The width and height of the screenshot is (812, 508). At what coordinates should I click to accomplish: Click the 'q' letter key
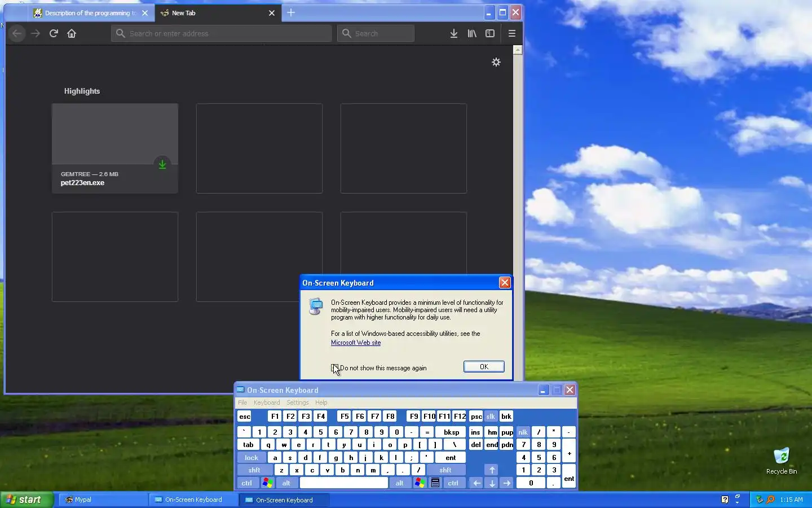pos(268,445)
